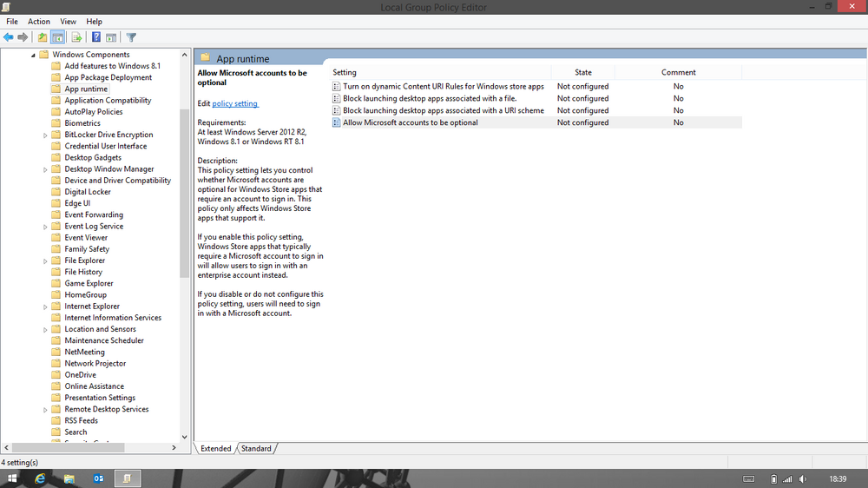This screenshot has width=868, height=488.
Task: Select the Family Safety folder
Action: tap(86, 249)
